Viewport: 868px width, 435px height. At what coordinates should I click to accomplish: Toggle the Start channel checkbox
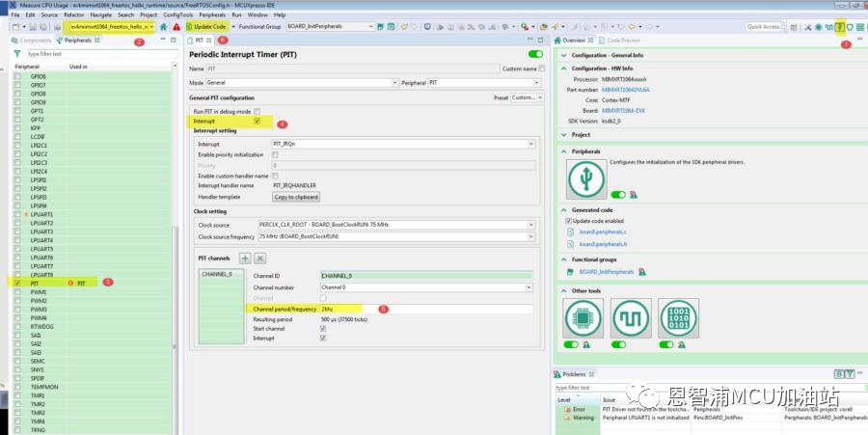click(x=323, y=329)
